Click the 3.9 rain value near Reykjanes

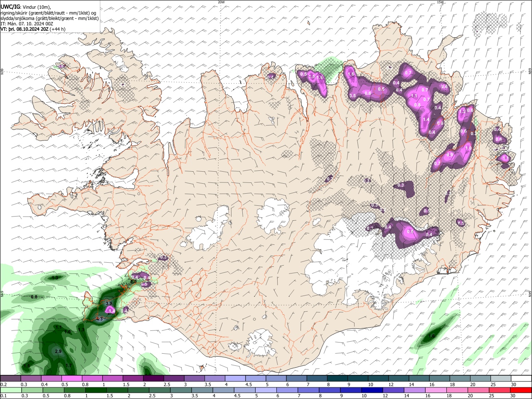pyautogui.click(x=109, y=304)
